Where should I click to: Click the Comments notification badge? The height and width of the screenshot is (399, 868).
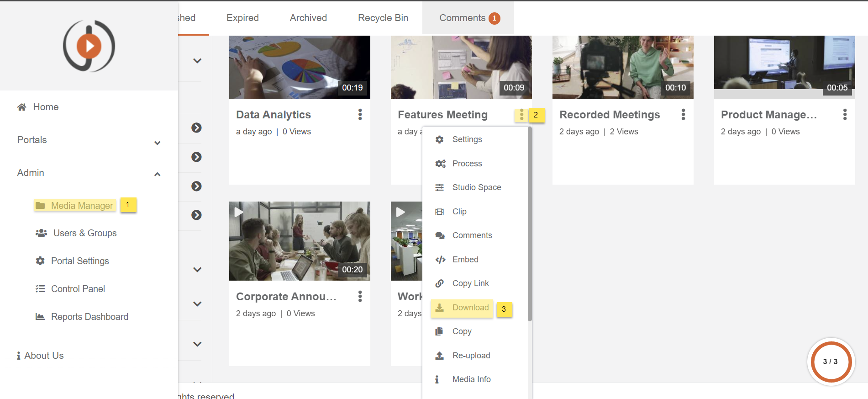tap(494, 18)
